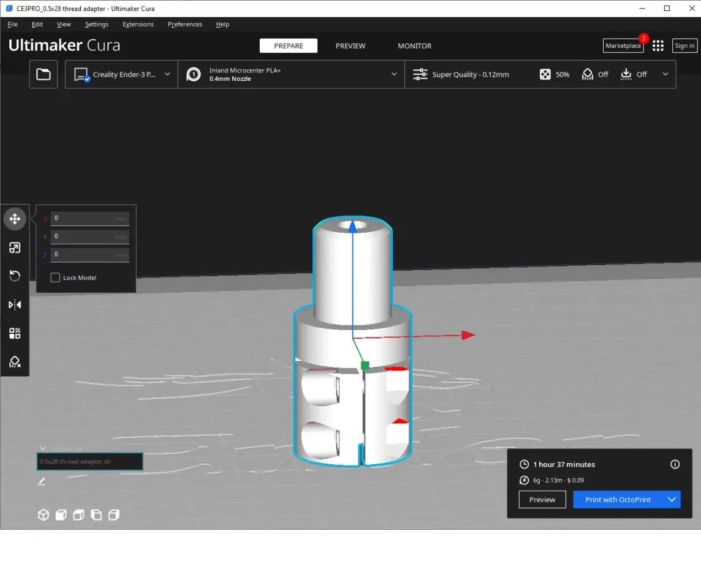Click the red X-axis arrow handle
The image size is (701, 588).
468,334
